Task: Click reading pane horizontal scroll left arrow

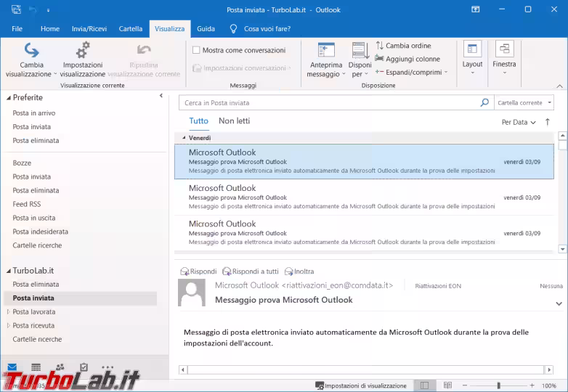Action: pos(183,369)
